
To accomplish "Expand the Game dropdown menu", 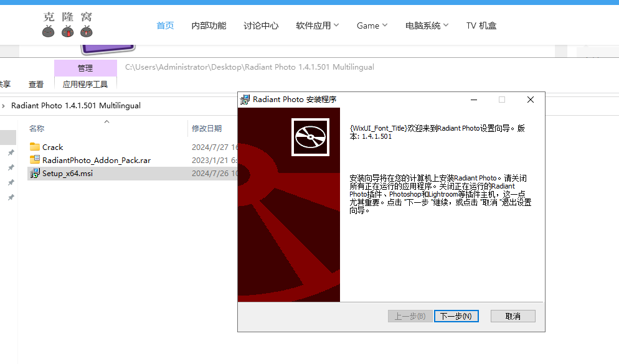I will tap(372, 26).
